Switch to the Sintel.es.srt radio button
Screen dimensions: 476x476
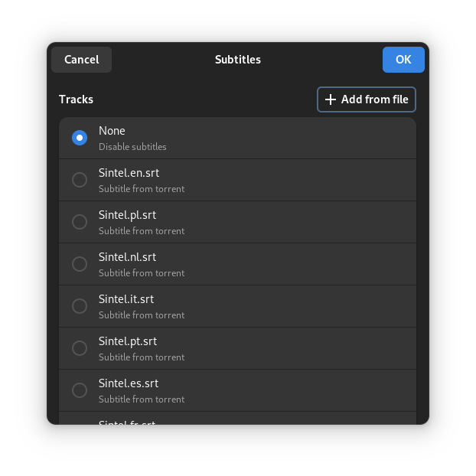pyautogui.click(x=80, y=390)
